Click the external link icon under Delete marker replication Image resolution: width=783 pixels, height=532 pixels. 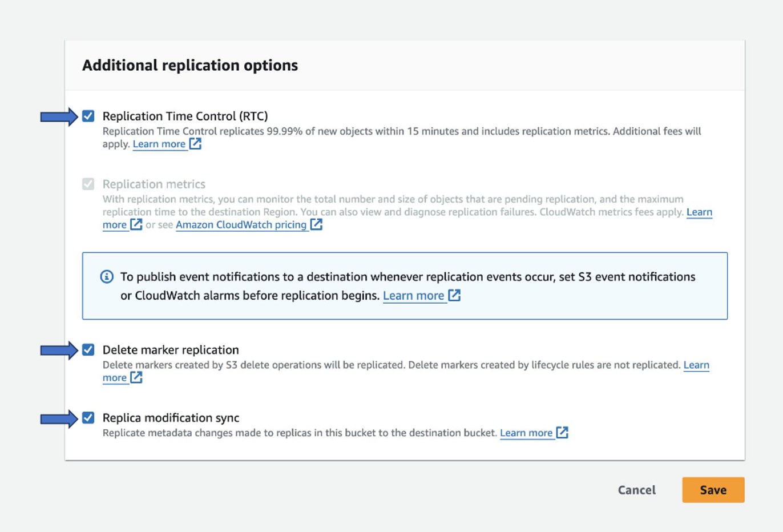[137, 378]
